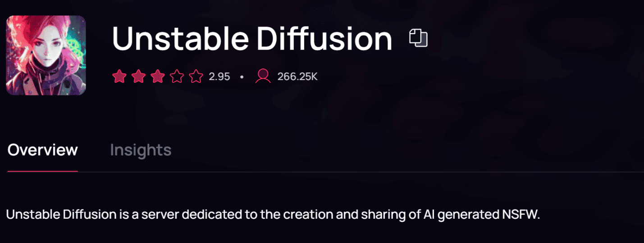Image resolution: width=644 pixels, height=243 pixels.
Task: Click the first rating star
Action: [x=119, y=76]
